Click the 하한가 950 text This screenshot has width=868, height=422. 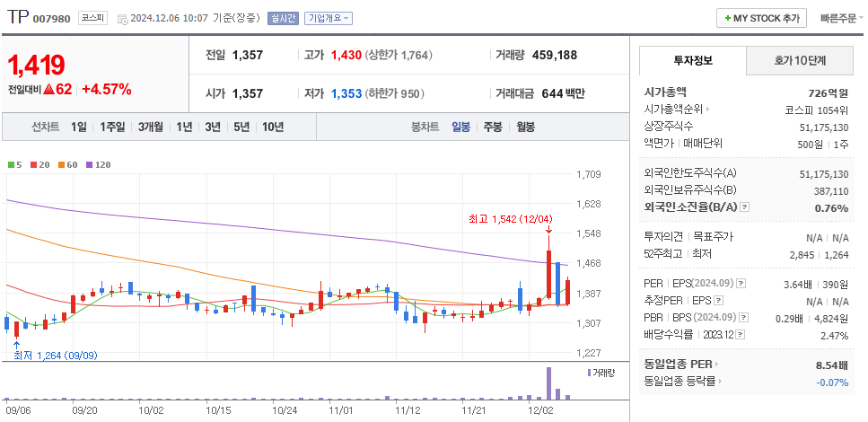pyautogui.click(x=394, y=94)
